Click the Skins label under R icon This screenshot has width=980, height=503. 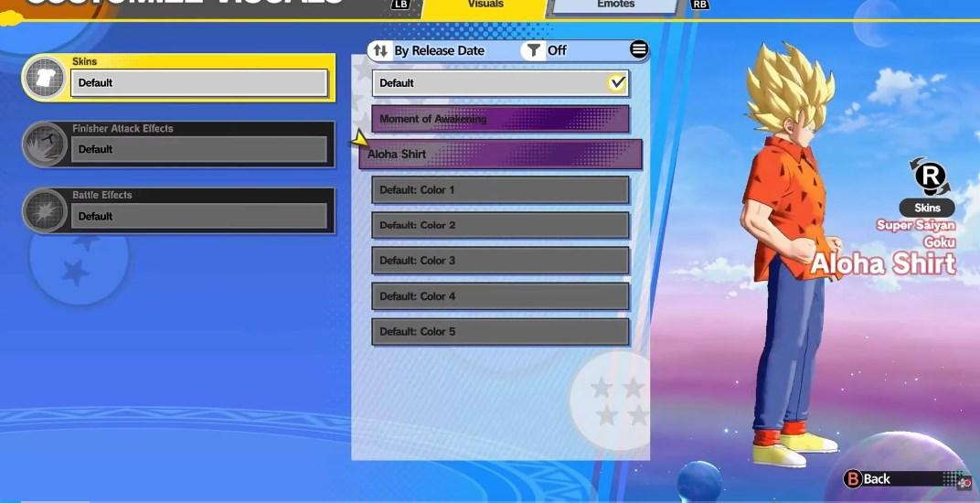pyautogui.click(x=927, y=208)
